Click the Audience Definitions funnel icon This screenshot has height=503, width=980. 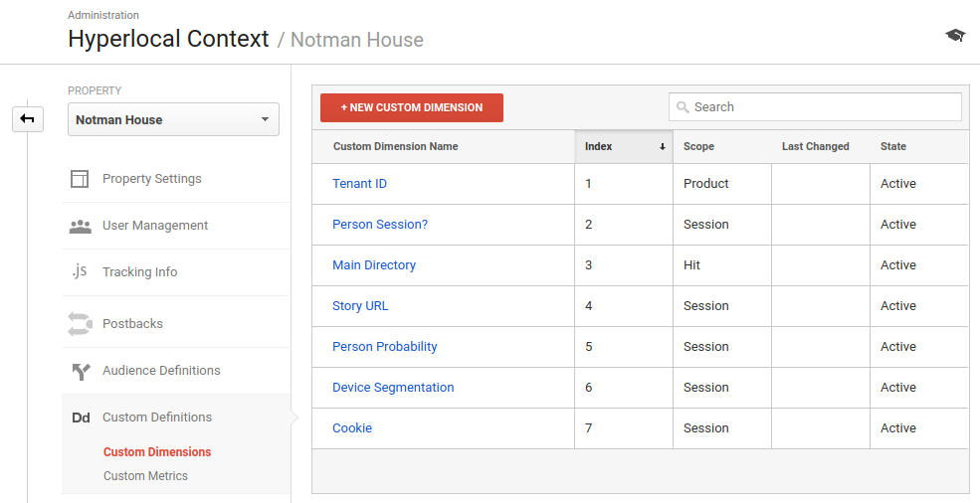coord(81,371)
